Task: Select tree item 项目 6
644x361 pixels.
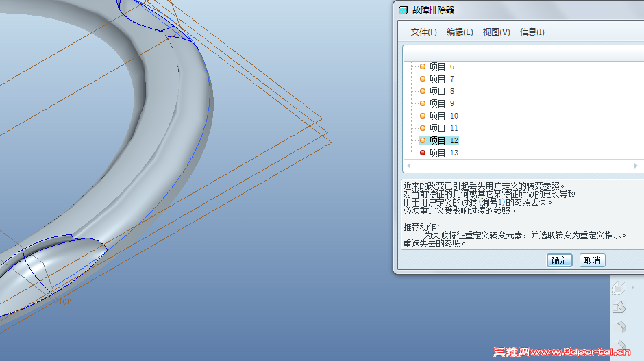Action: pyautogui.click(x=441, y=66)
